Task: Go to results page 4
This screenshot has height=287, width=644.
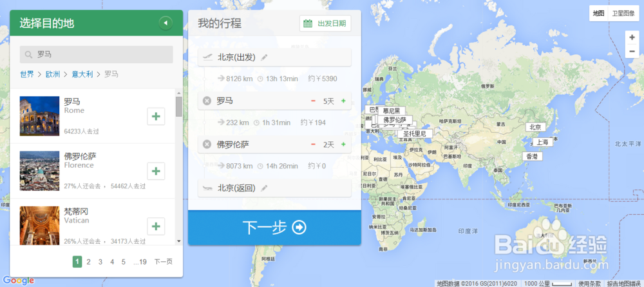Action: pos(111,261)
